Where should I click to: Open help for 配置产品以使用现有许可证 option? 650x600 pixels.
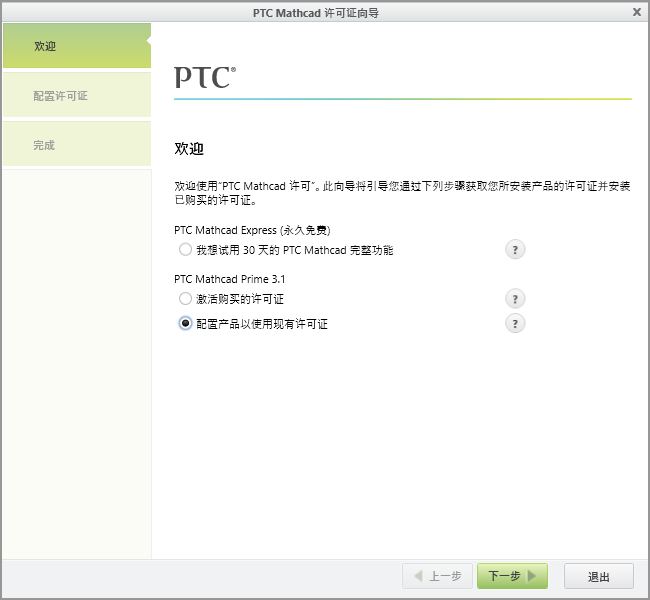pyautogui.click(x=515, y=323)
